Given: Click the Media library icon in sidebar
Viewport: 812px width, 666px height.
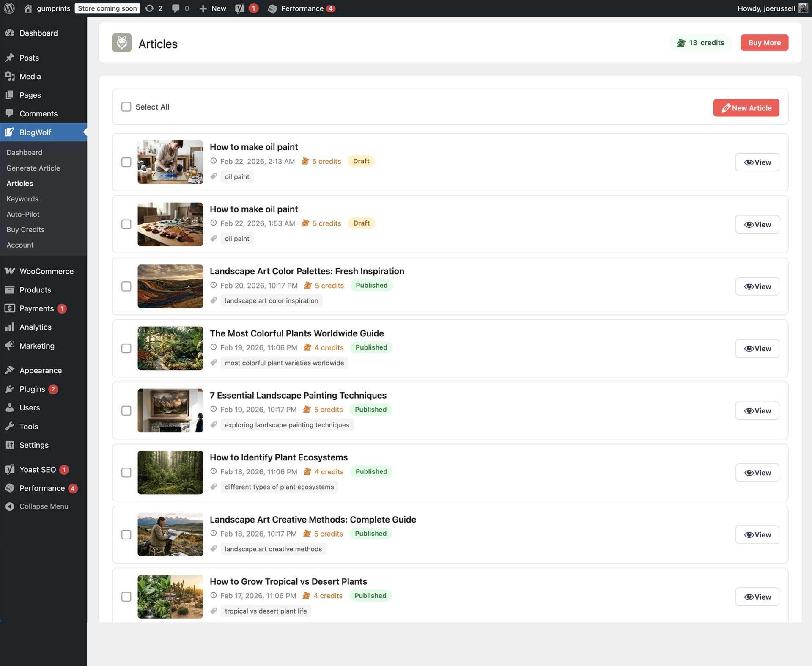Looking at the screenshot, I should (x=10, y=76).
